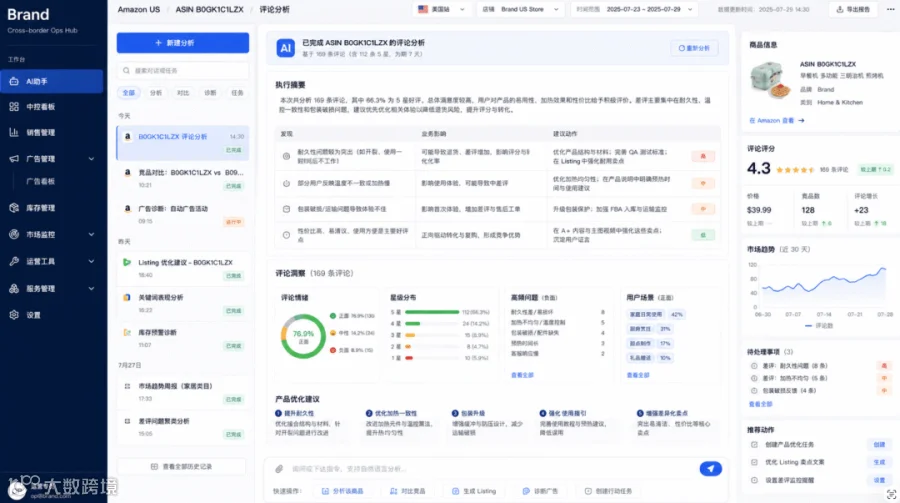The image size is (900, 503).
Task: Send message with paper plane button
Action: click(x=711, y=469)
